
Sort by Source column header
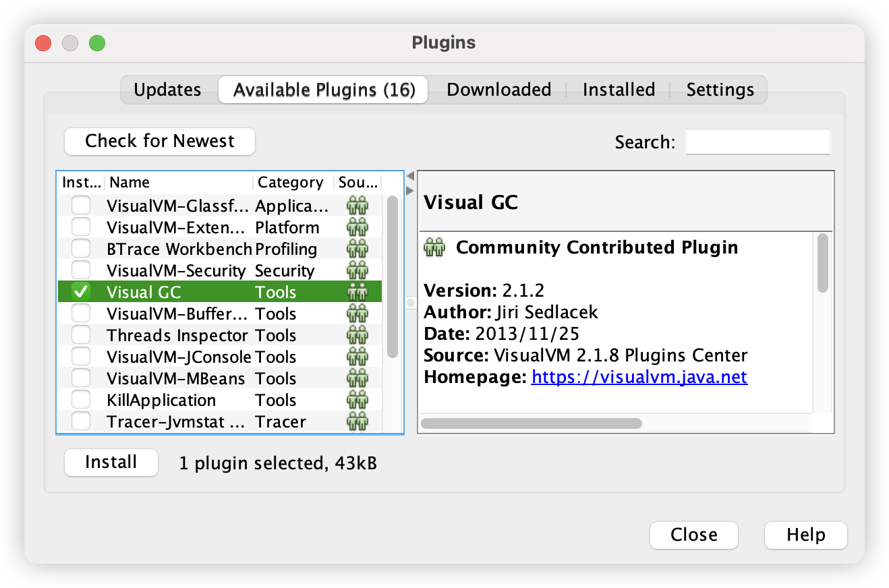358,182
